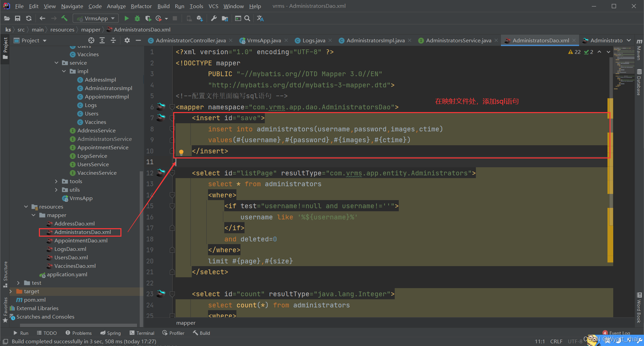Image resolution: width=644 pixels, height=346 pixels.
Task: Go to next highlighted error down arrow
Action: tap(608, 52)
